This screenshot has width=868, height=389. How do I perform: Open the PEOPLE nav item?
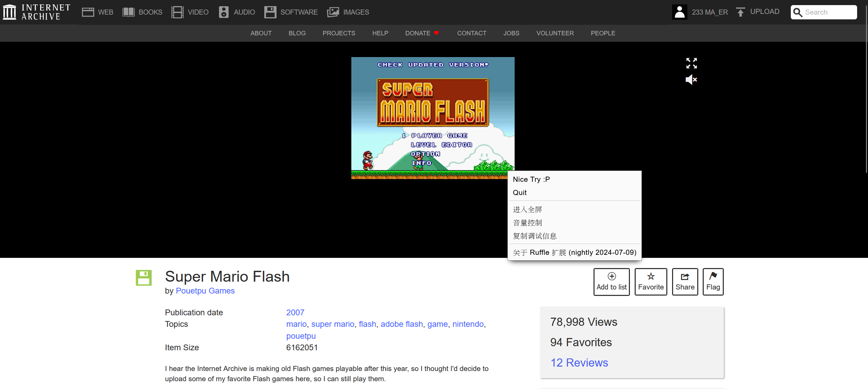click(603, 33)
